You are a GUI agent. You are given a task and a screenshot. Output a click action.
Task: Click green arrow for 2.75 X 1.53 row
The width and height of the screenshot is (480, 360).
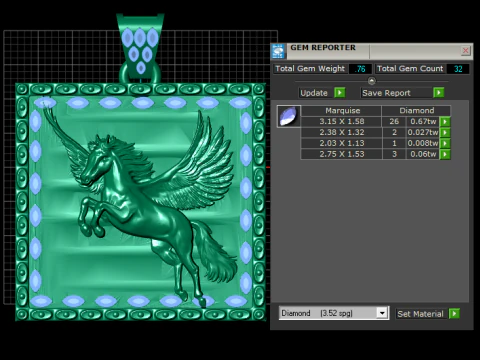tap(445, 154)
